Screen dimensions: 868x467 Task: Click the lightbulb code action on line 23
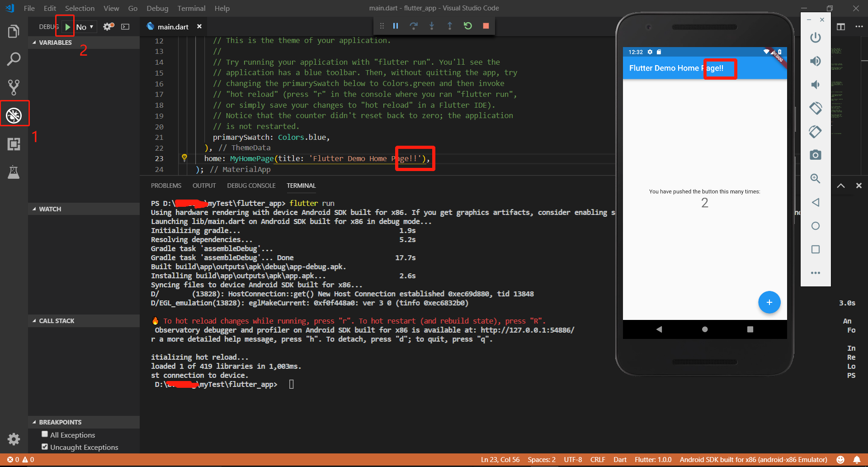click(x=184, y=158)
